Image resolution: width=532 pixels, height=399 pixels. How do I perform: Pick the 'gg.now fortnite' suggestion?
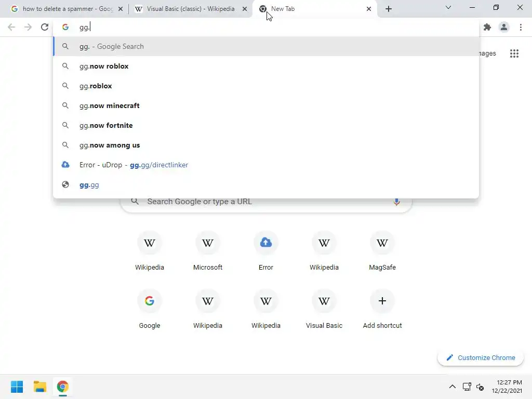266,125
